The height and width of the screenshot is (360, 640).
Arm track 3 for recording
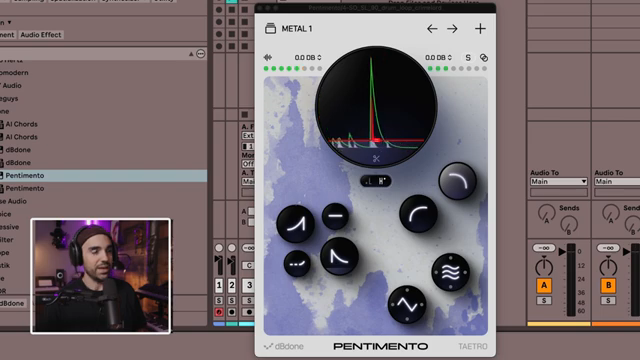(248, 312)
